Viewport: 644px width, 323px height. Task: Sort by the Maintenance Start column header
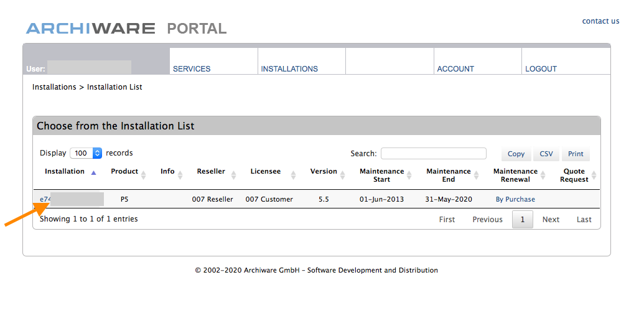point(381,176)
